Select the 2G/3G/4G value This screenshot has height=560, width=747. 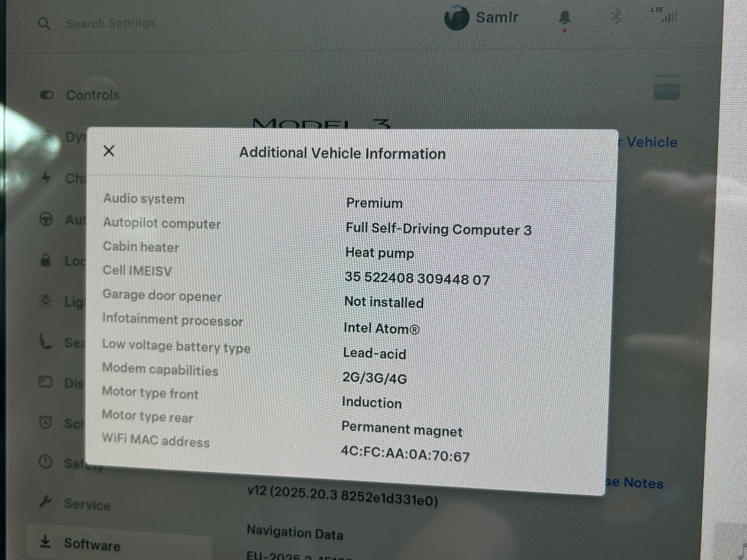[x=374, y=378]
